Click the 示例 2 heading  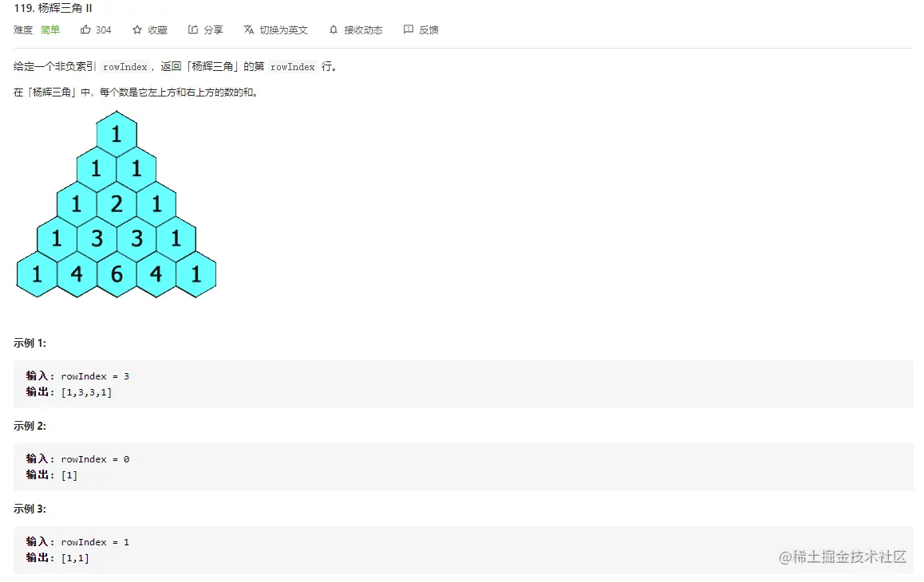[30, 426]
